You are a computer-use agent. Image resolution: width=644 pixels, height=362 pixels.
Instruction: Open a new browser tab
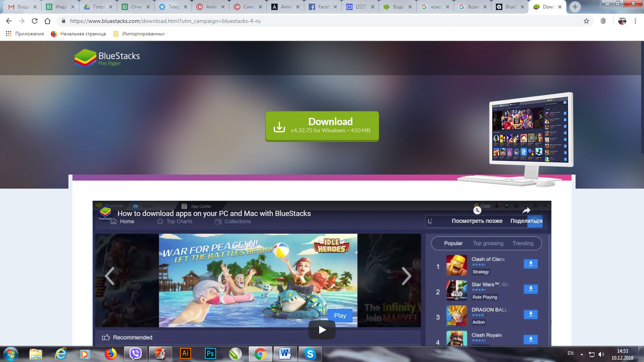coord(575,7)
